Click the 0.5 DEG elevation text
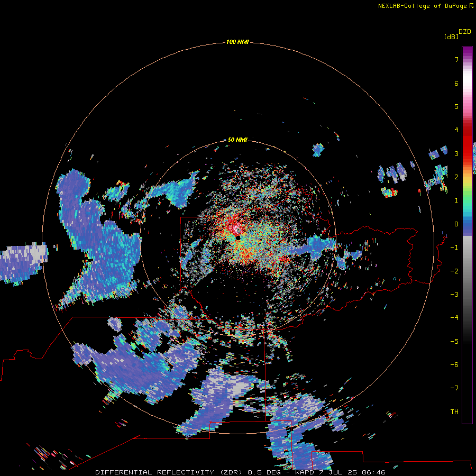The width and height of the screenshot is (476, 476). [264, 472]
